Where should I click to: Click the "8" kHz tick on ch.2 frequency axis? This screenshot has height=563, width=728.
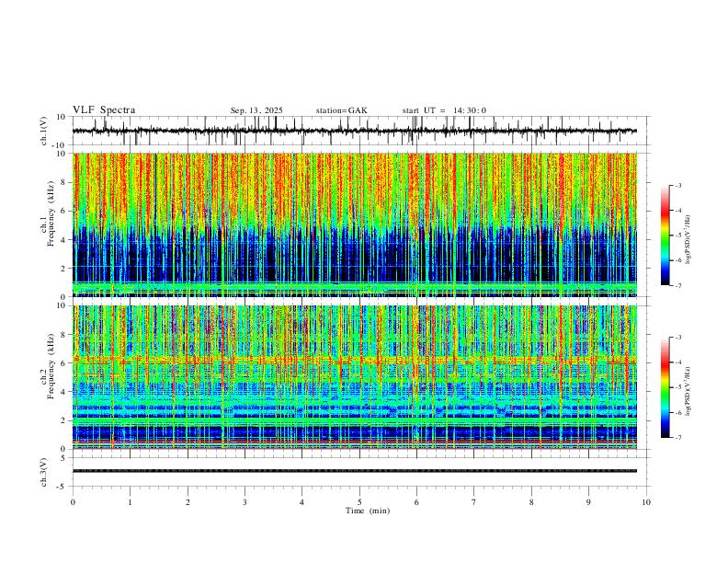63,335
